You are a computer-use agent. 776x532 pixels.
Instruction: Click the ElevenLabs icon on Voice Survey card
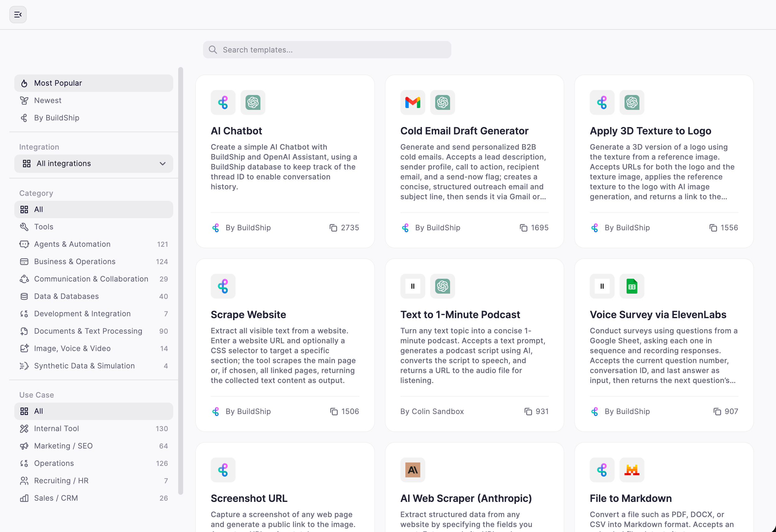point(602,286)
